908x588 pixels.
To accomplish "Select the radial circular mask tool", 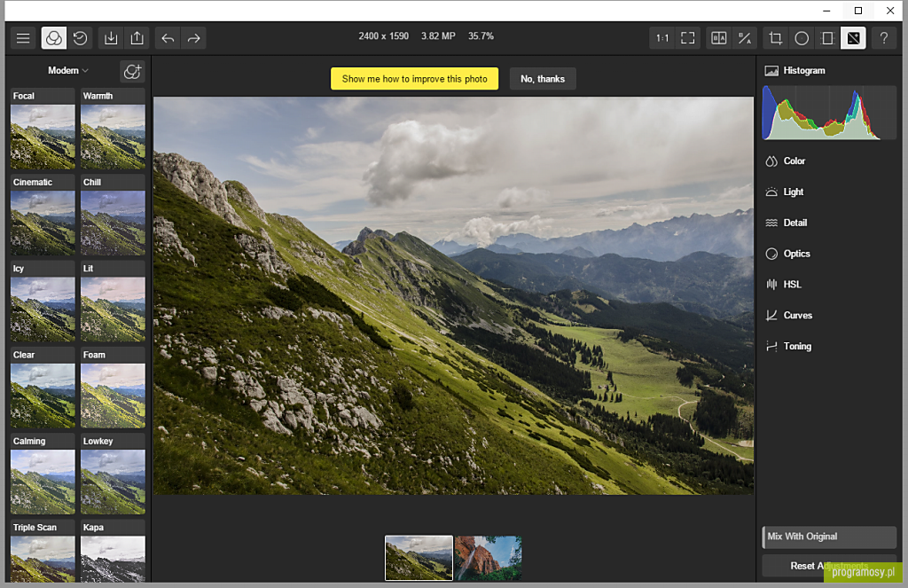I will point(802,38).
